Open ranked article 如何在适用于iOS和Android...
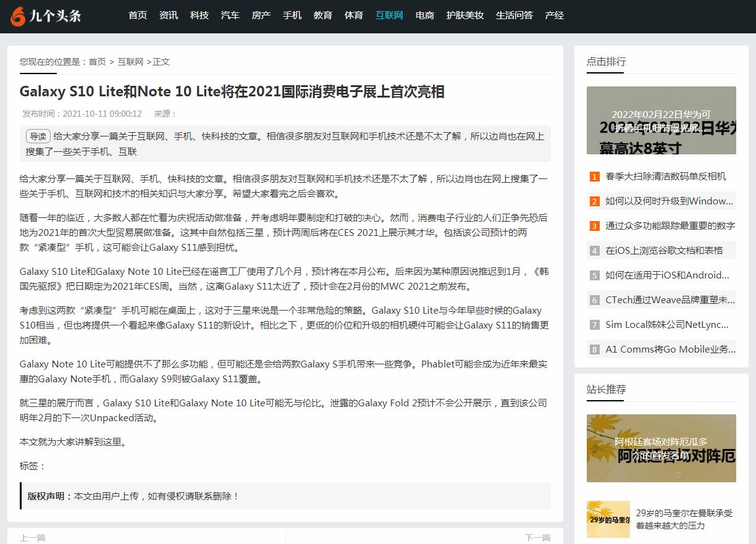The image size is (756, 544). [668, 275]
